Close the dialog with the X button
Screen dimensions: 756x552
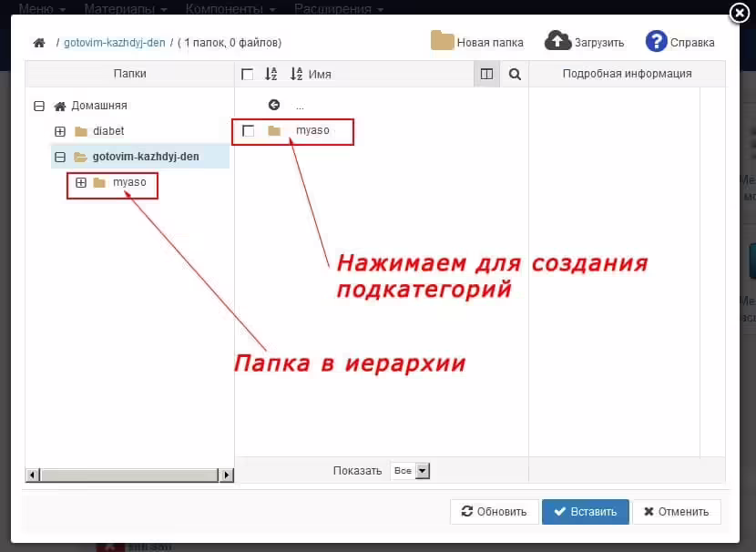point(739,14)
